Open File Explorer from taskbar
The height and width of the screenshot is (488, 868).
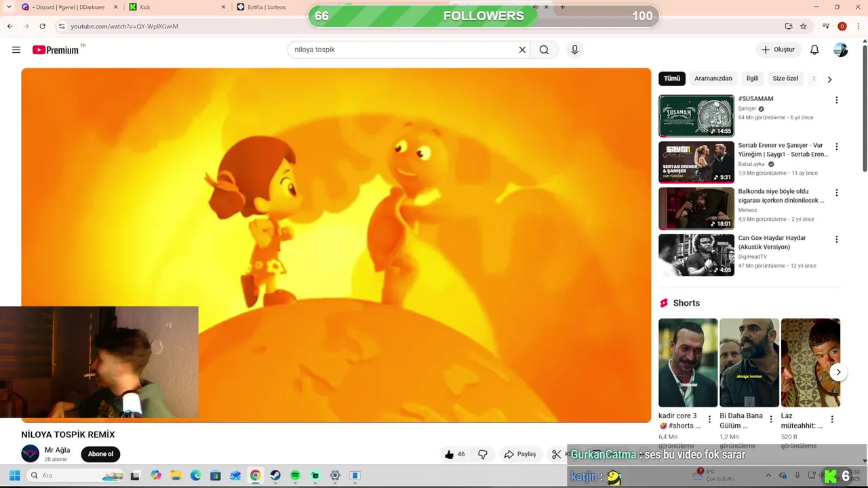(176, 475)
